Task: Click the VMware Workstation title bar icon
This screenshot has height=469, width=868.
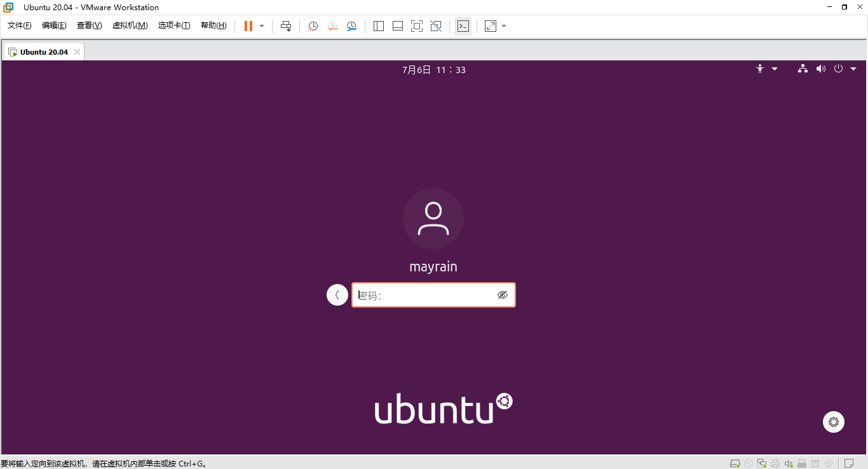Action: click(8, 7)
